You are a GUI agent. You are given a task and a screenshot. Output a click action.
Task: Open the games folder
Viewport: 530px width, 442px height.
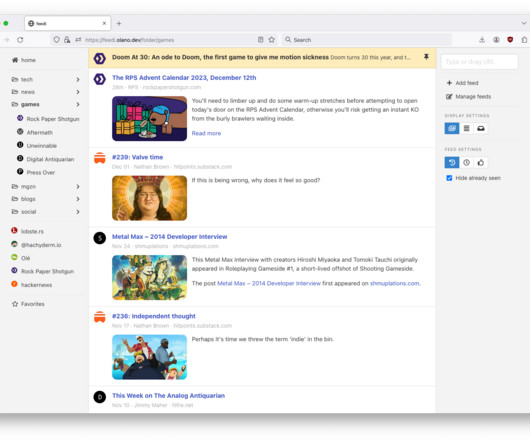[30, 104]
